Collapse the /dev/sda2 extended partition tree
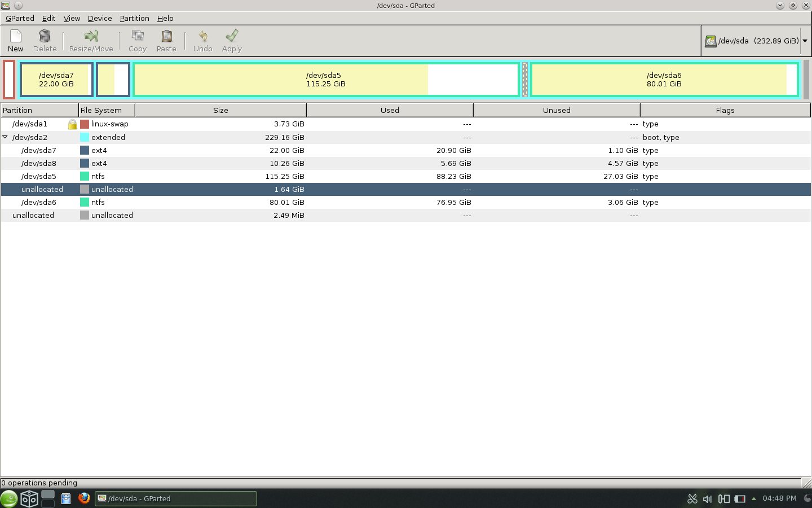The width and height of the screenshot is (812, 508). click(x=5, y=137)
